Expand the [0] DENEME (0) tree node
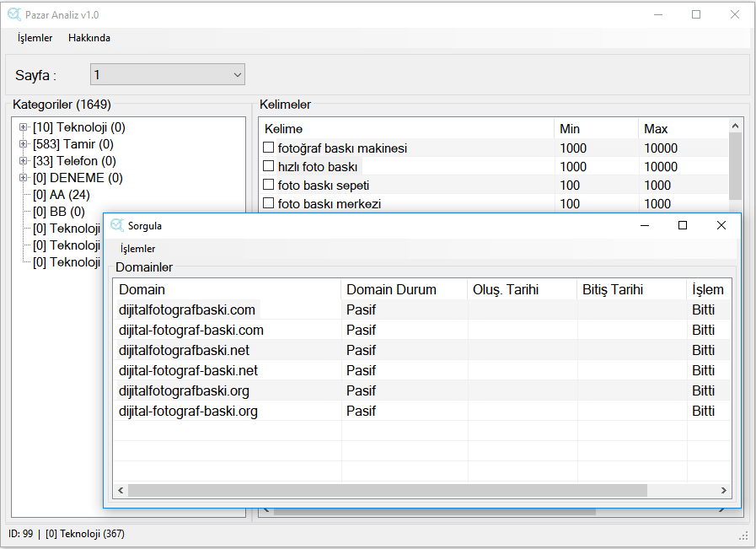The width and height of the screenshot is (756, 549). [x=23, y=178]
